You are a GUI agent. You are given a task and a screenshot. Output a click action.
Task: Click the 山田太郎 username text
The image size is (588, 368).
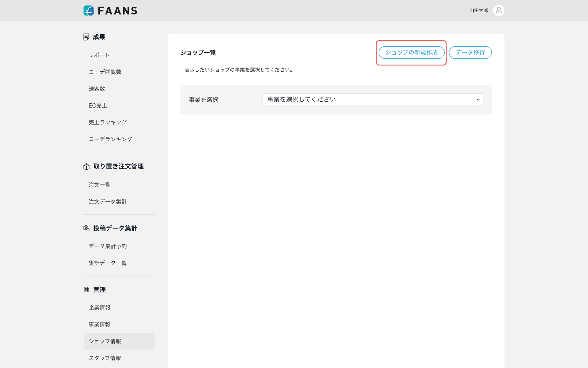click(x=478, y=11)
